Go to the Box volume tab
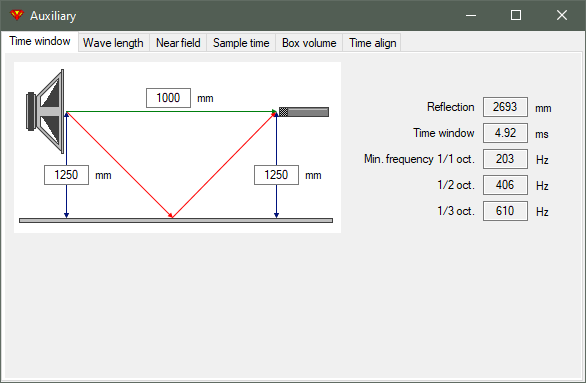The image size is (586, 383). click(x=309, y=43)
